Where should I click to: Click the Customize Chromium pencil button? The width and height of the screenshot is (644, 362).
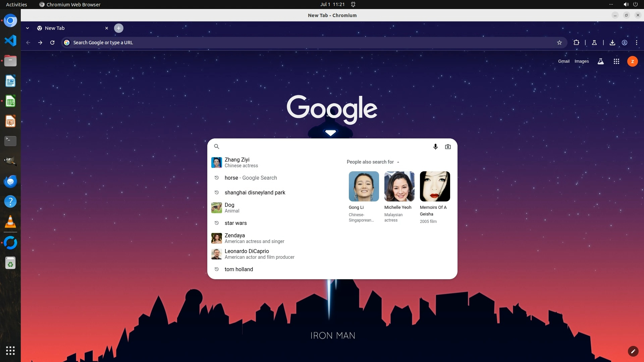pyautogui.click(x=633, y=351)
